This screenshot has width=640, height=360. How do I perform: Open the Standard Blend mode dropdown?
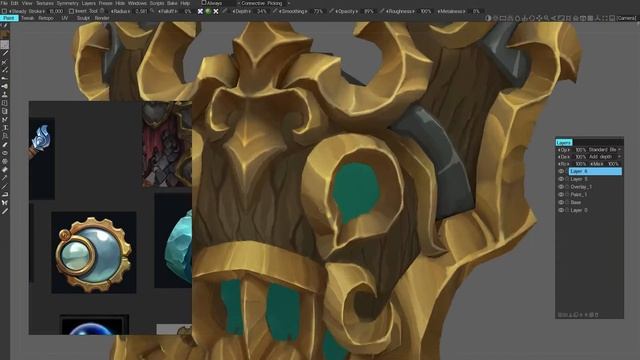(x=605, y=150)
